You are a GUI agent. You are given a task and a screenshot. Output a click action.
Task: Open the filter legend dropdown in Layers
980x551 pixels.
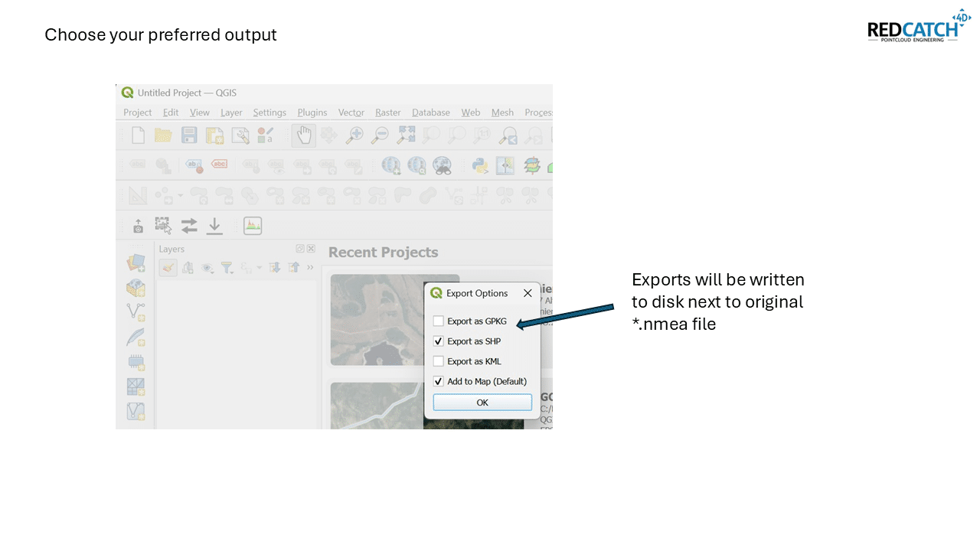point(227,268)
